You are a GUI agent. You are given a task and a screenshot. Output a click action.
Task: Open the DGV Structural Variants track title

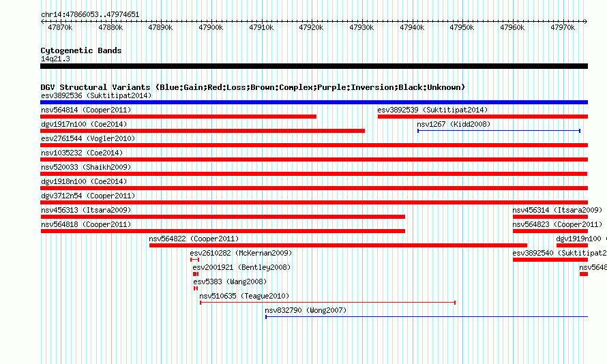coord(252,87)
